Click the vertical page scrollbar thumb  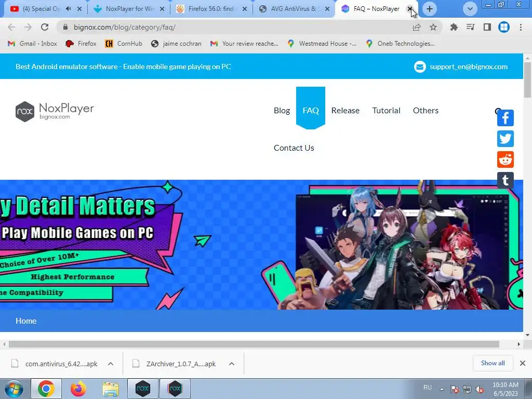pyautogui.click(x=528, y=81)
